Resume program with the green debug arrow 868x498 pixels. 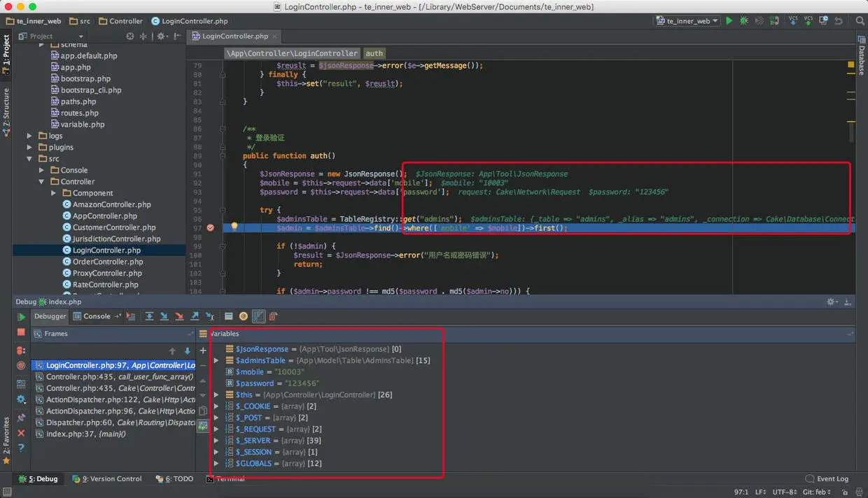[x=21, y=317]
